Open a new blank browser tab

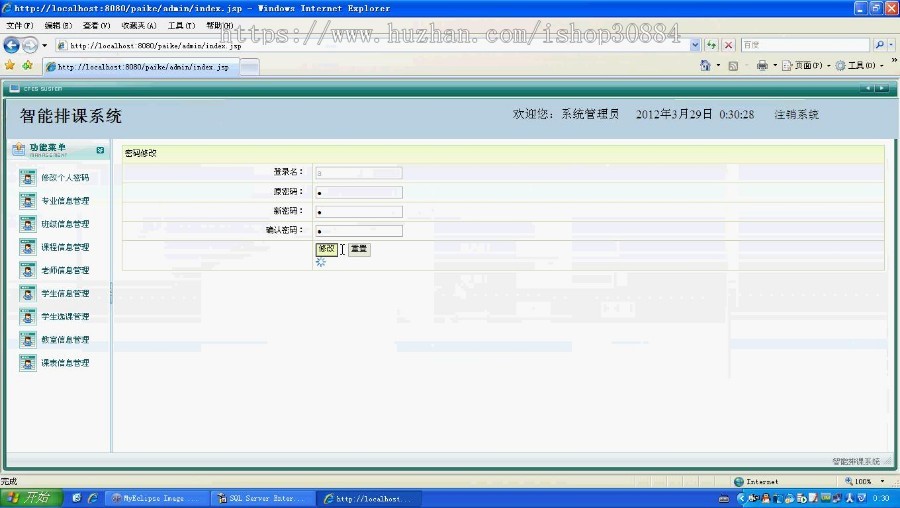point(249,67)
